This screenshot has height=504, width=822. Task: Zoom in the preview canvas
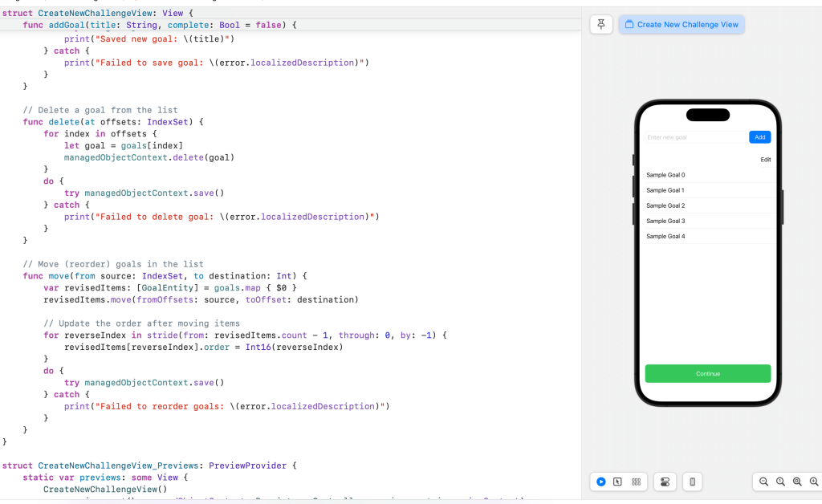point(813,482)
